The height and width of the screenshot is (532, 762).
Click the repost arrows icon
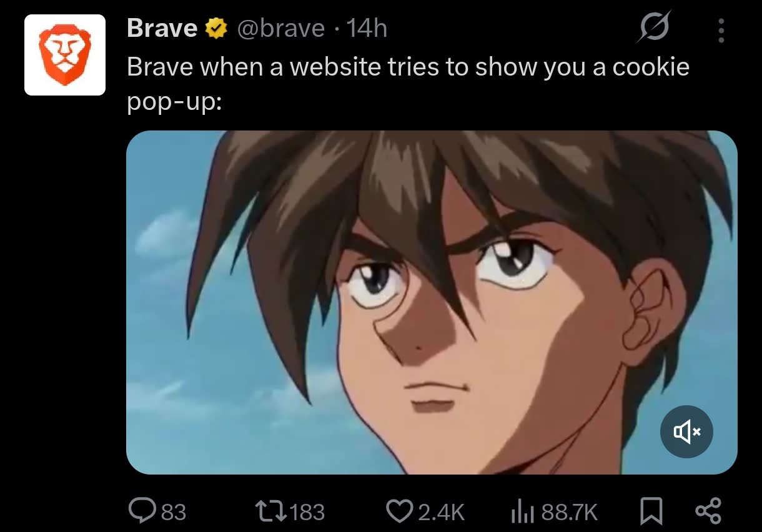pyautogui.click(x=272, y=512)
